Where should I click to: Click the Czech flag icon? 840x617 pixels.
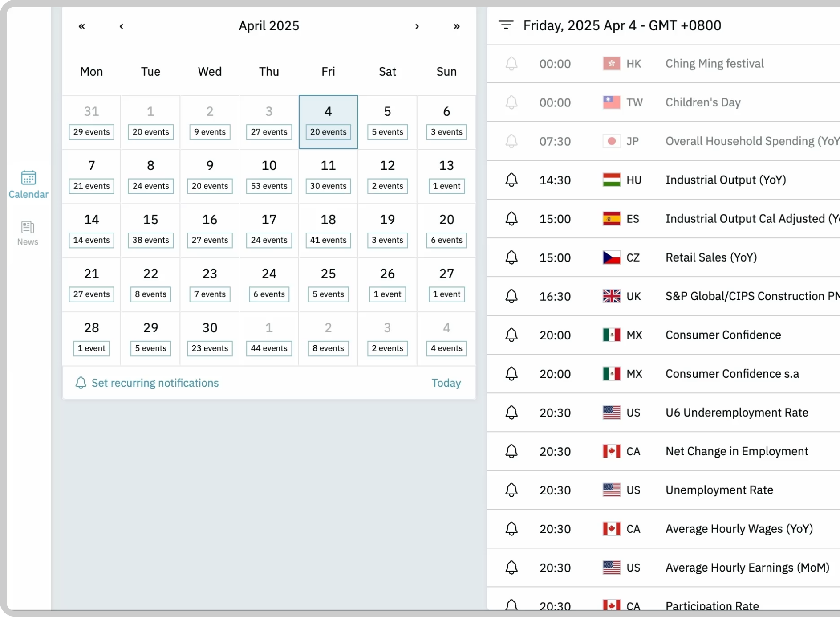point(611,257)
